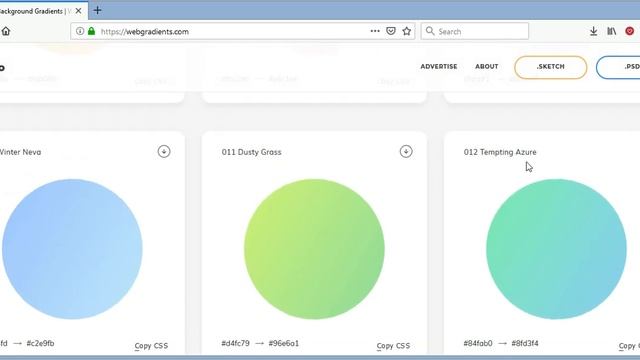The height and width of the screenshot is (360, 640).
Task: Open the ADVERTISE page link
Action: point(439,67)
